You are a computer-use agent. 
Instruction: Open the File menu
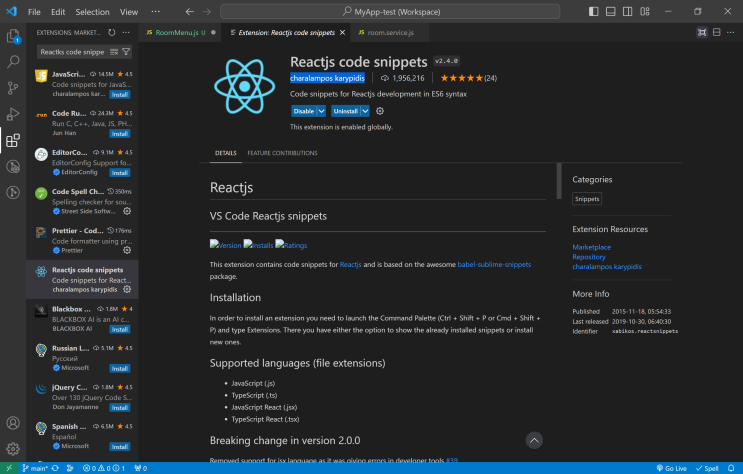(x=34, y=12)
